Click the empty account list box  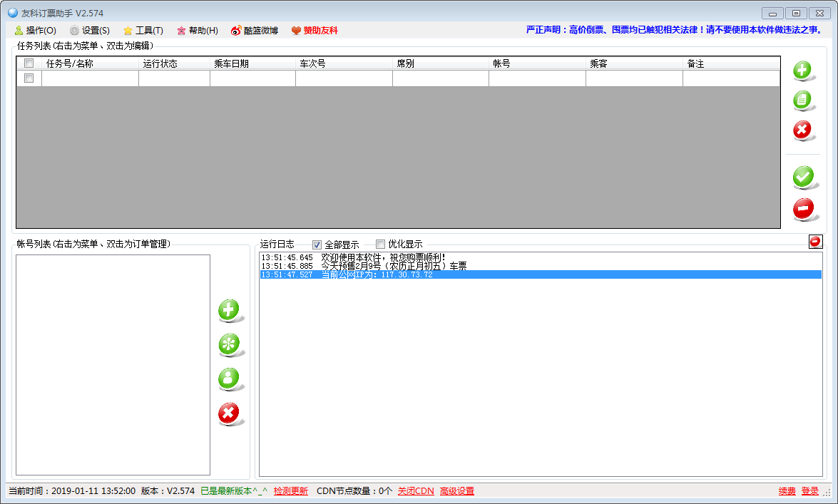click(113, 365)
